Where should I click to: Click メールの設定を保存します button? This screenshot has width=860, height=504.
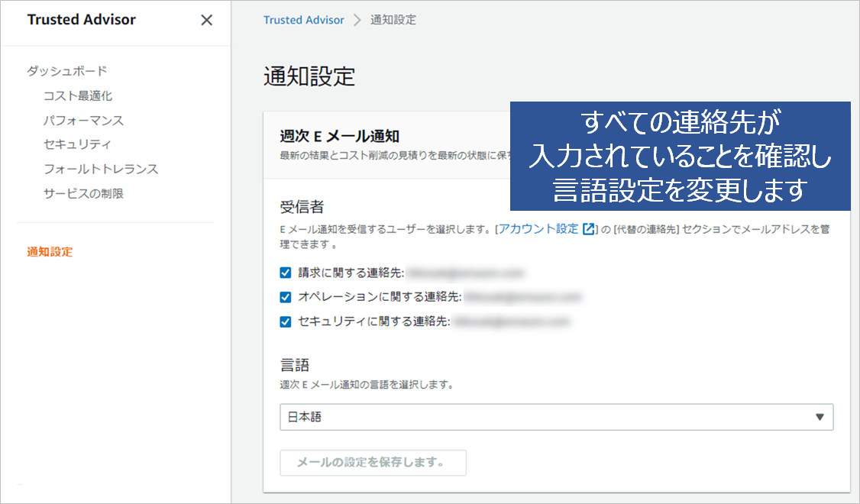click(x=373, y=463)
